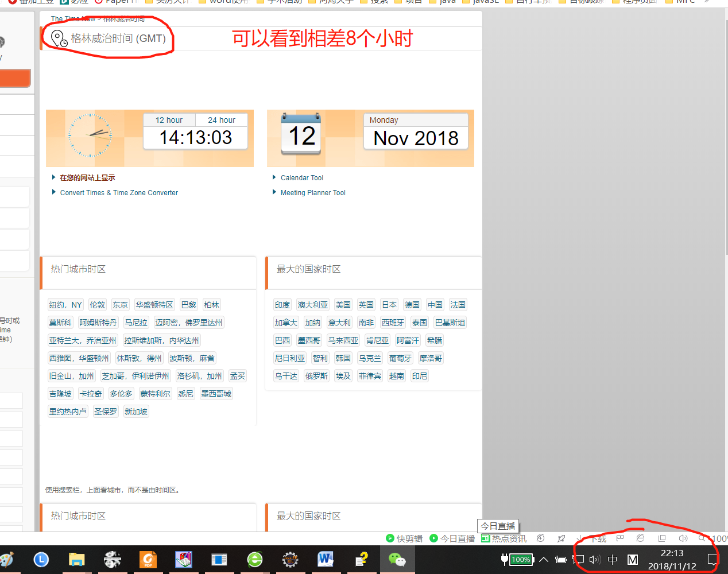Click the 100% battery level indicator

click(x=520, y=560)
